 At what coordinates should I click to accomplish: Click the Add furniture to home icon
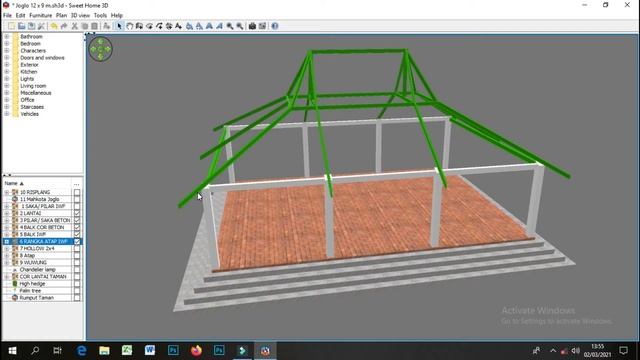(107, 26)
